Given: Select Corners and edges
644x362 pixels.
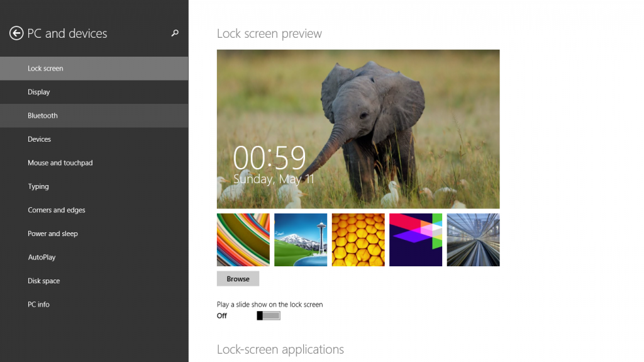Looking at the screenshot, I should point(94,210).
